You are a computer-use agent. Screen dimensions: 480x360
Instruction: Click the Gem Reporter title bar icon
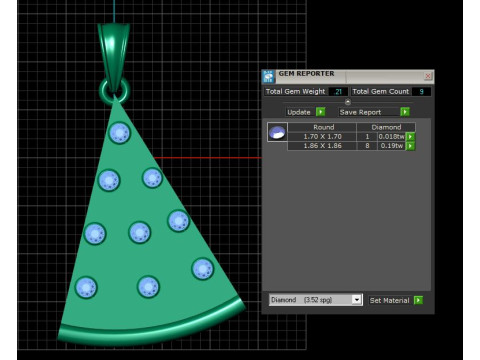268,76
